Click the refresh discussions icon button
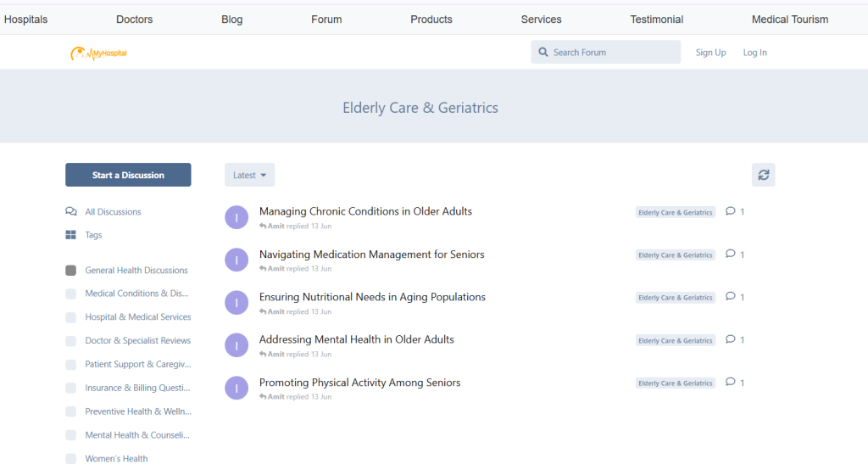Screen dimensions: 868x470 (763, 175)
